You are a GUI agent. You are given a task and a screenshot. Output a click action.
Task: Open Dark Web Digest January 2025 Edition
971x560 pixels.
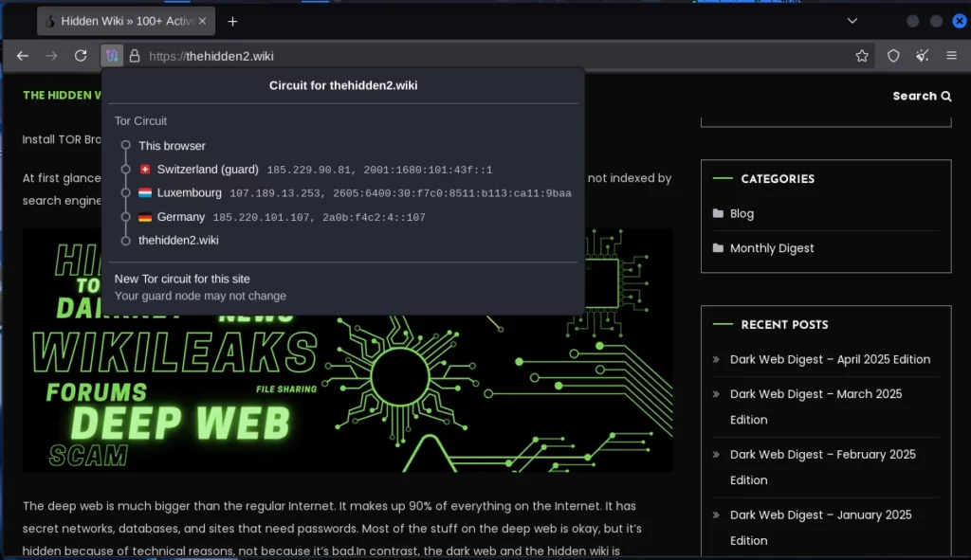pyautogui.click(x=820, y=527)
